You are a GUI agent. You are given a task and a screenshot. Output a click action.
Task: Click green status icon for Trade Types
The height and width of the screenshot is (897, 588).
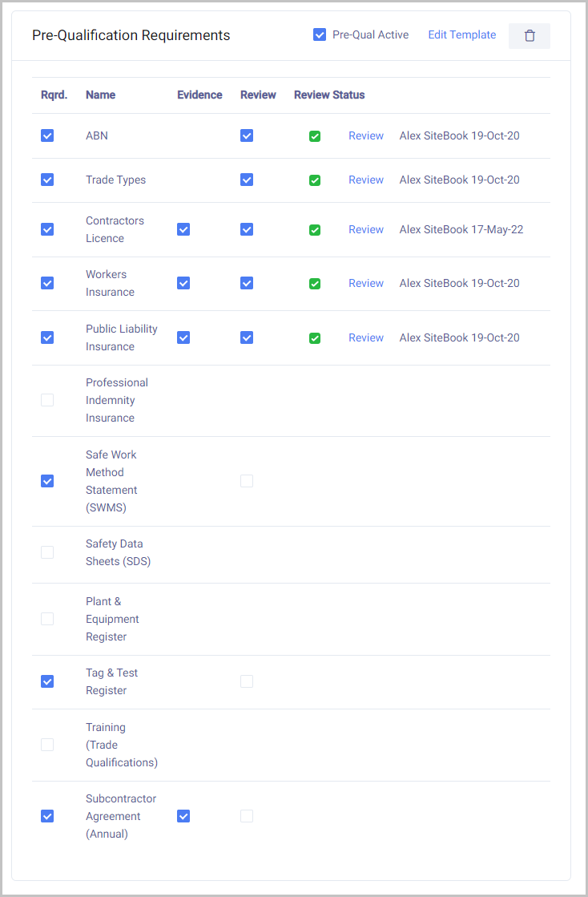[x=315, y=180]
